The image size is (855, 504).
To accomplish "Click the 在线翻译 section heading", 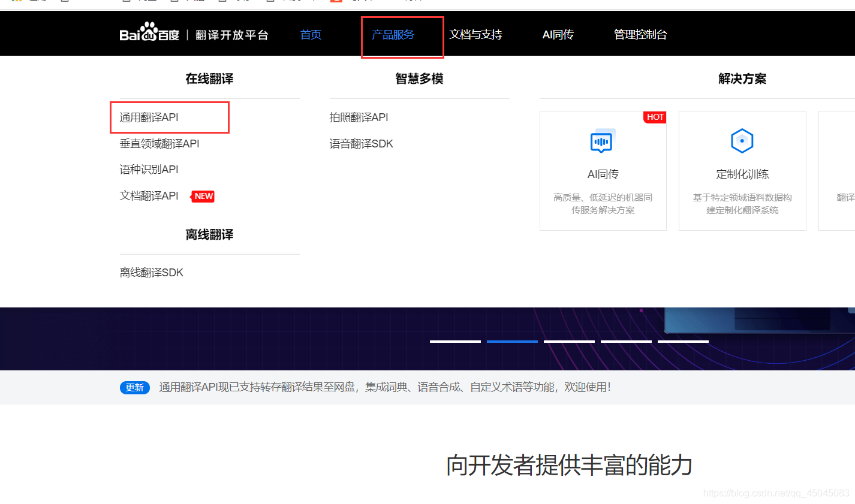I will coord(209,79).
